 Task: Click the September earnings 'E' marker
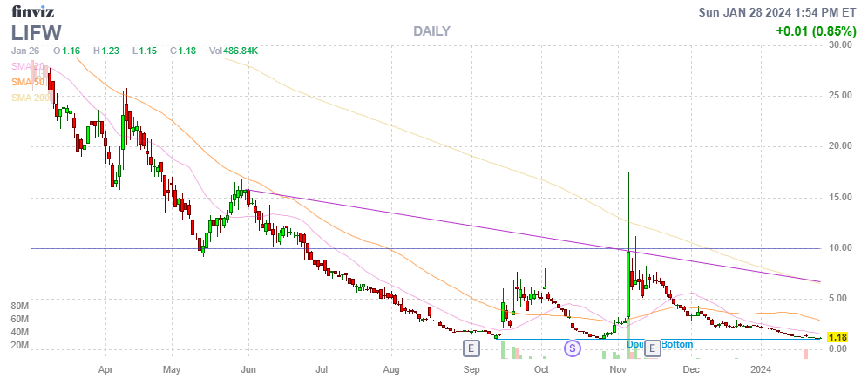coord(471,348)
